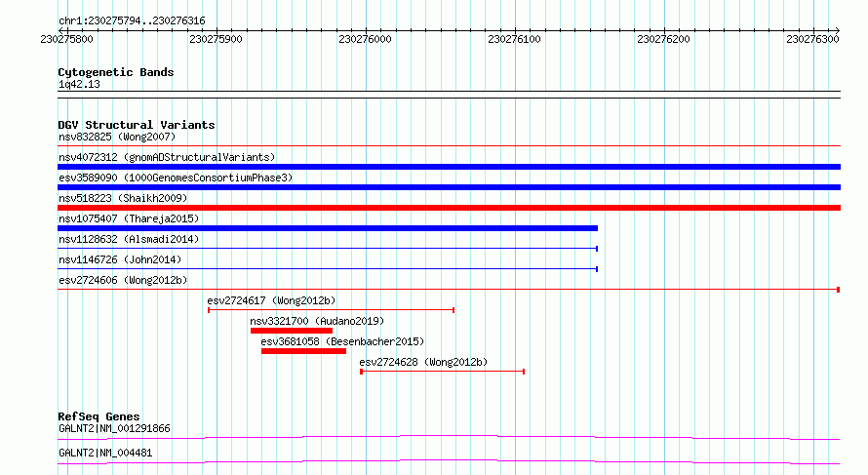Screen dimensions: 868x475
Task: Open variant nsv3321700 (Audano2019) label
Action: [317, 321]
